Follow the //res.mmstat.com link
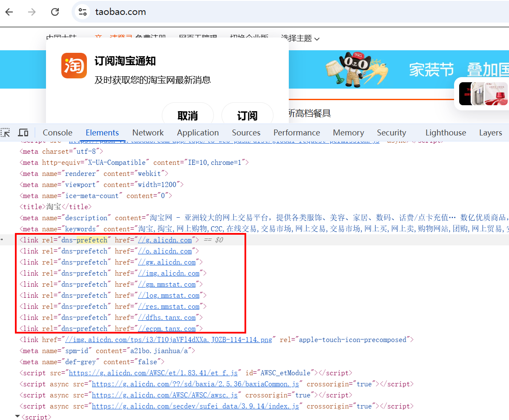Screen dimensions: 509x420 [x=169, y=306]
